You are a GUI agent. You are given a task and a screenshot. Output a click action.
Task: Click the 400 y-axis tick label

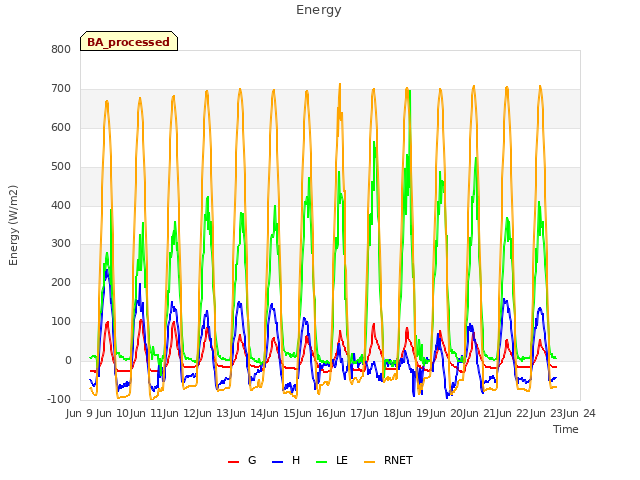pos(61,205)
